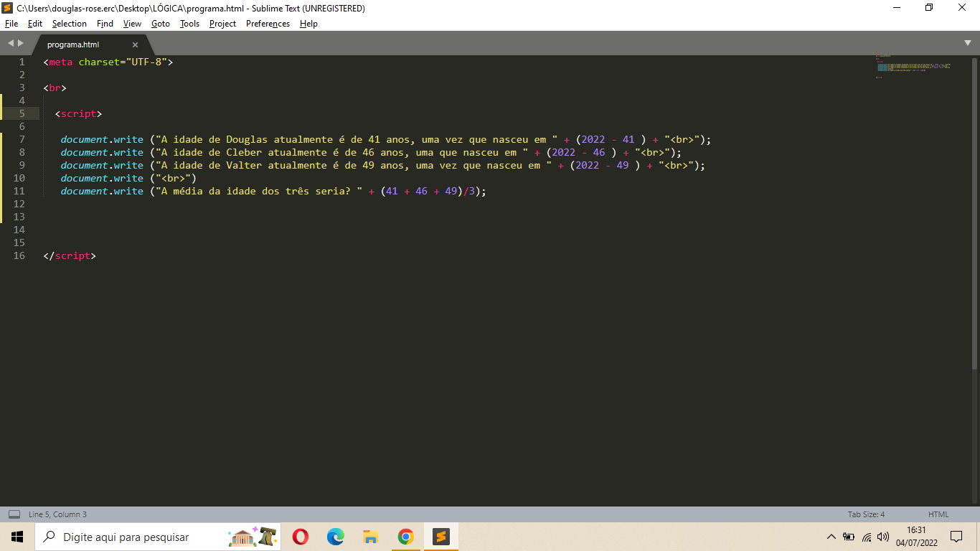Viewport: 980px width, 551px height.
Task: Open the Help menu
Action: tap(308, 24)
